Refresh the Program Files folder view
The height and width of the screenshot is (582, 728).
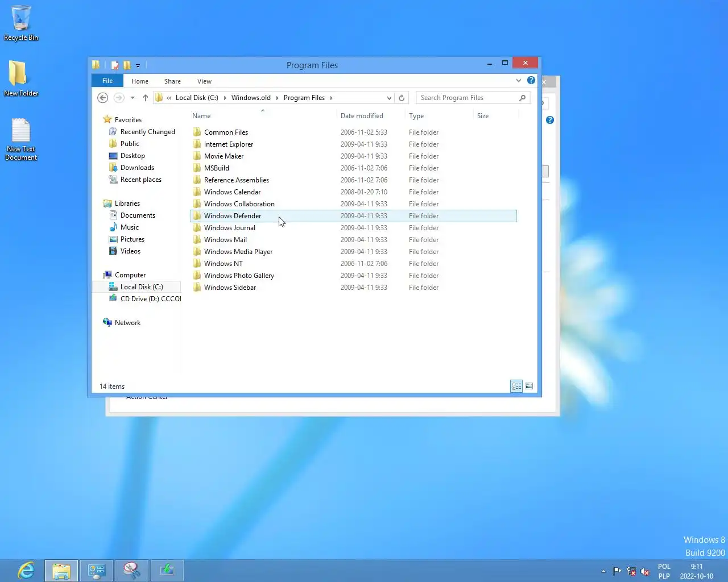click(402, 98)
